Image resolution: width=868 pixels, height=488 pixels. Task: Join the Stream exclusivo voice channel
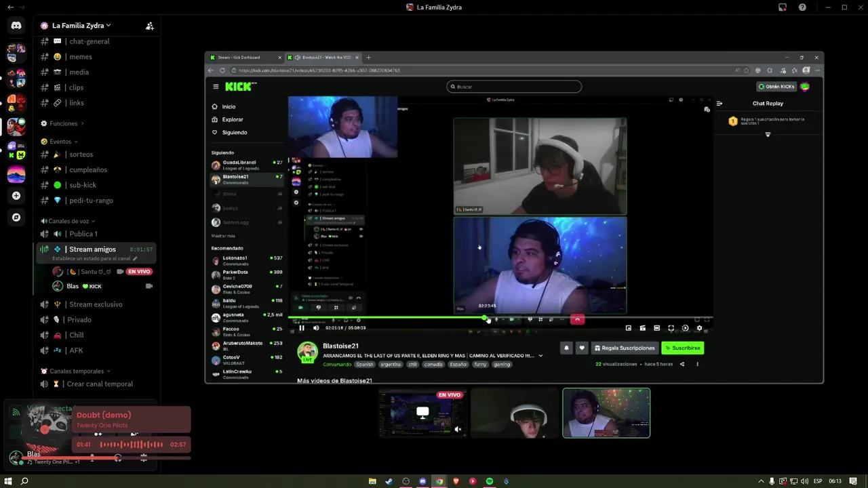95,304
